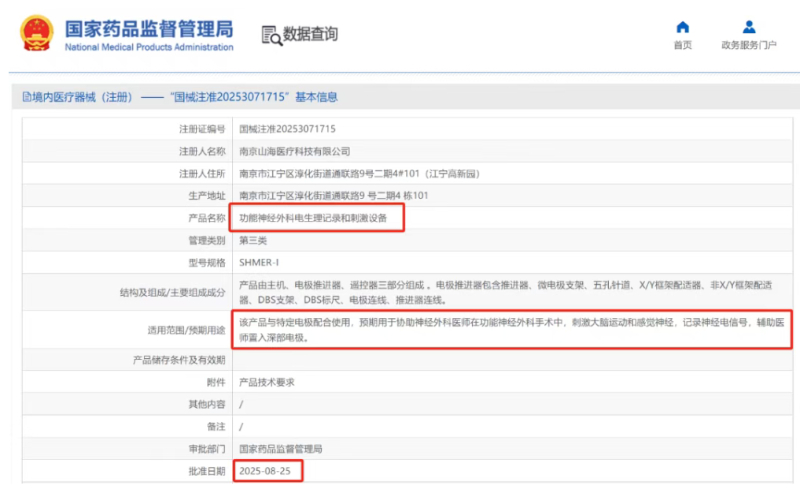Open the 政务服务门户 portal link

(748, 45)
